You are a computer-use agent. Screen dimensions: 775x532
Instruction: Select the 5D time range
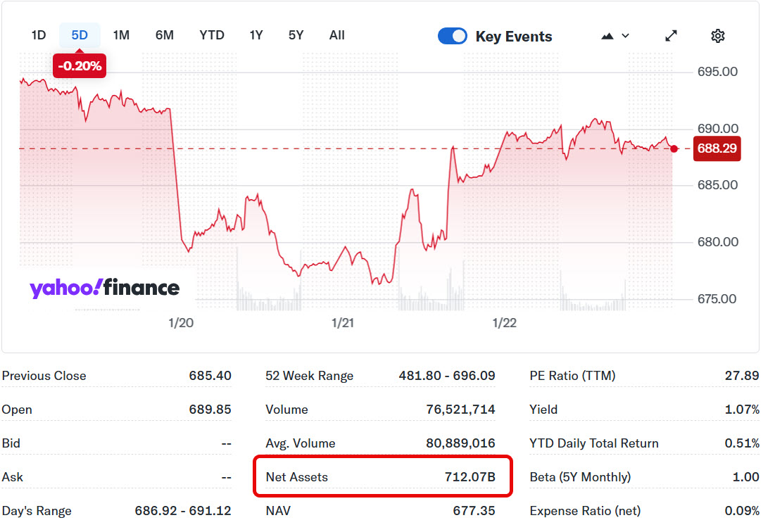coord(80,35)
